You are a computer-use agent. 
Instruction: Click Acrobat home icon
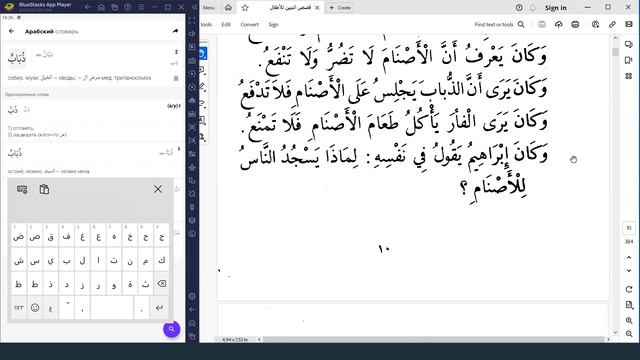pos(228,7)
